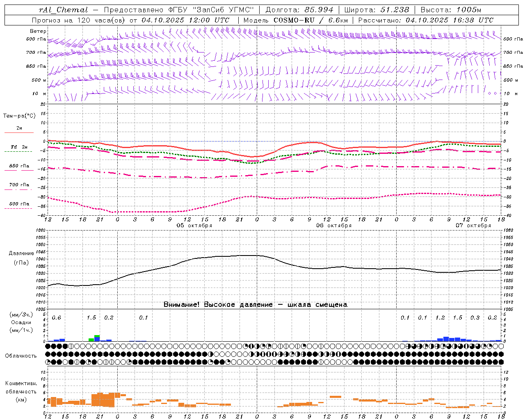Click the 'Облачность' cloud cover label
The width and height of the screenshot is (525, 420).
pyautogui.click(x=21, y=356)
